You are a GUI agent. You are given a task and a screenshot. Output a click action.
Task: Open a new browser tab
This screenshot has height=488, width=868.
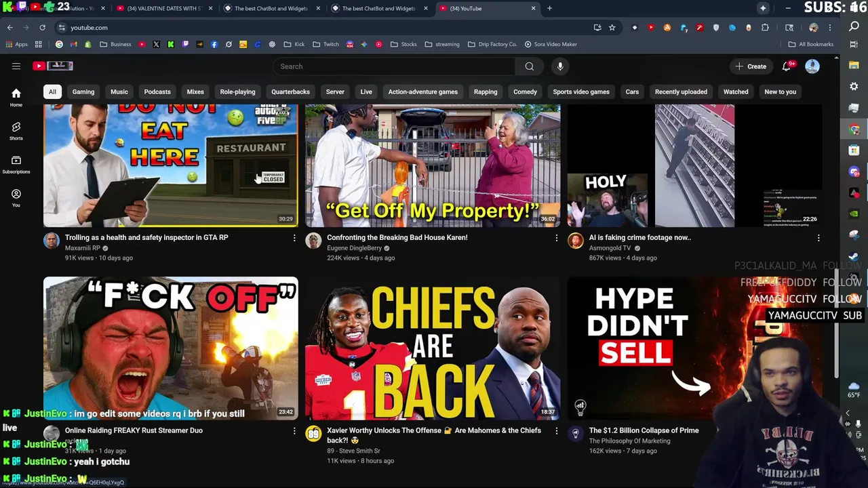[550, 8]
